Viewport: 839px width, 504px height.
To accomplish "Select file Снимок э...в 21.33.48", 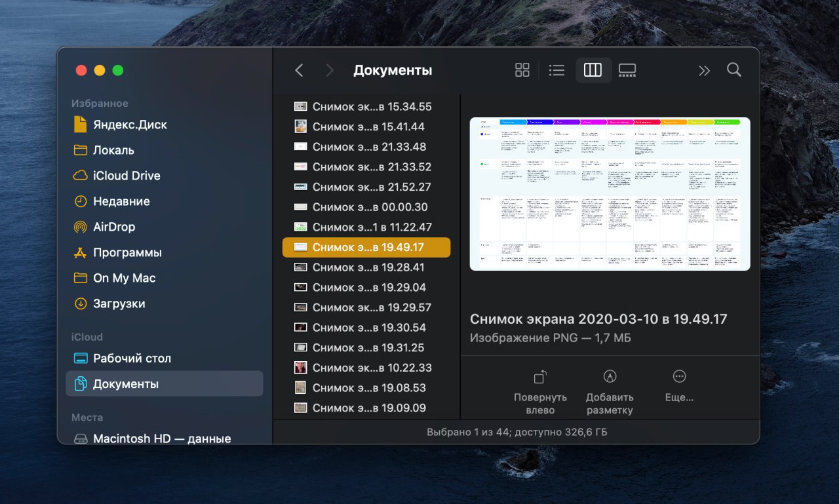I will (x=366, y=147).
